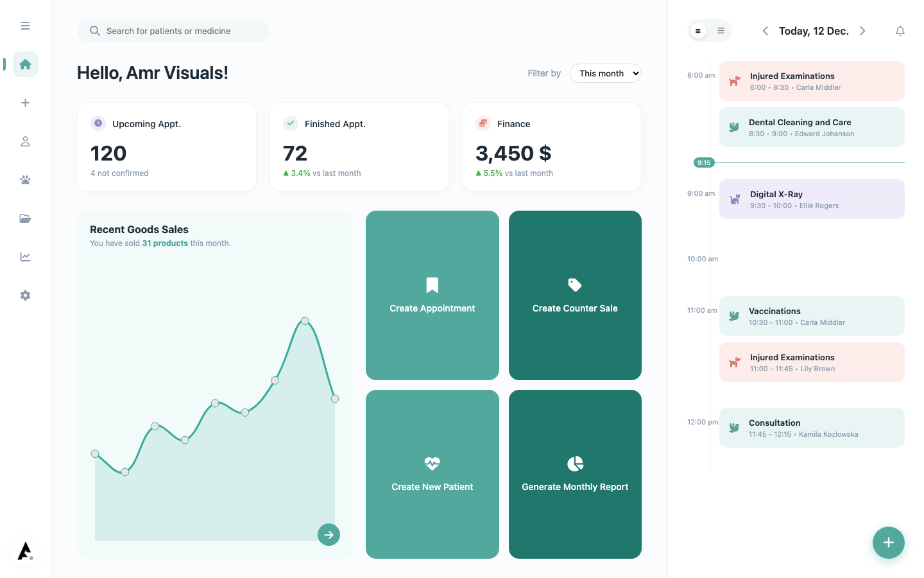924x578 pixels.
Task: Click the peak data point on sales chart
Action: 305,320
